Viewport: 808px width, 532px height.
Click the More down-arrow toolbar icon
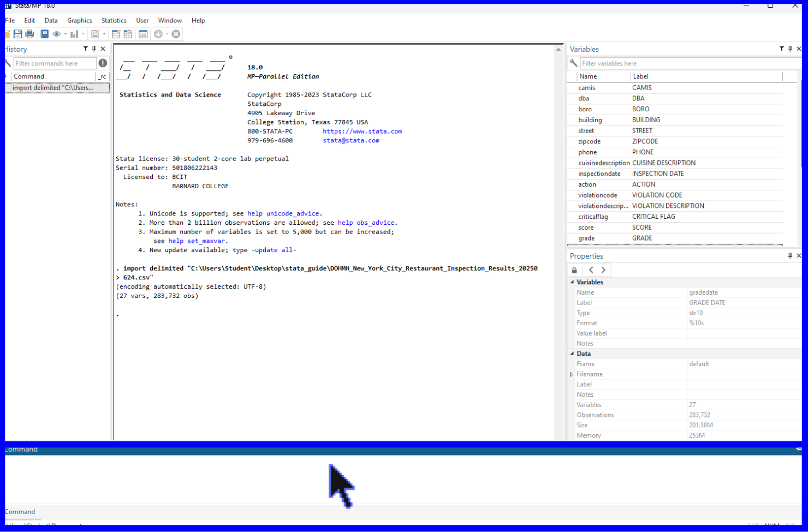pyautogui.click(x=158, y=34)
